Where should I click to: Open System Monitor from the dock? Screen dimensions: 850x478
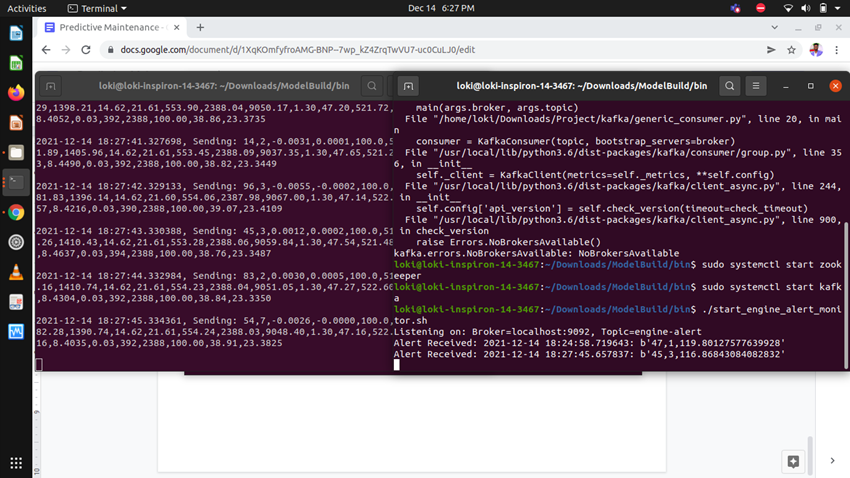pos(16,331)
